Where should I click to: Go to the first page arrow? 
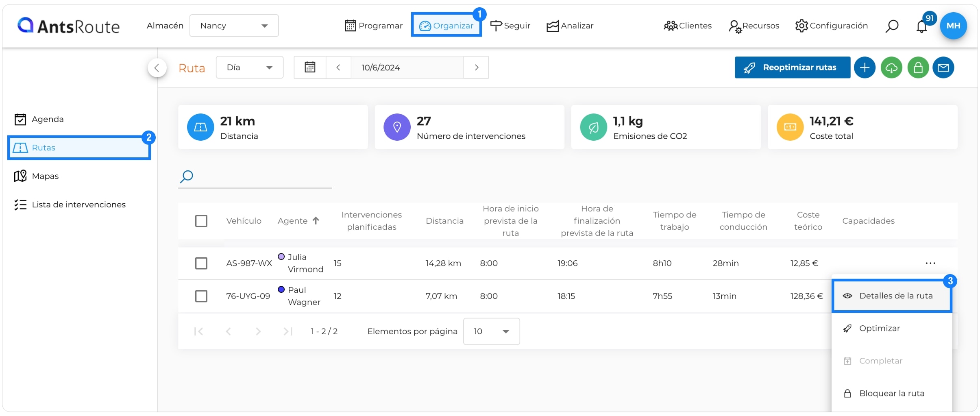pos(198,331)
